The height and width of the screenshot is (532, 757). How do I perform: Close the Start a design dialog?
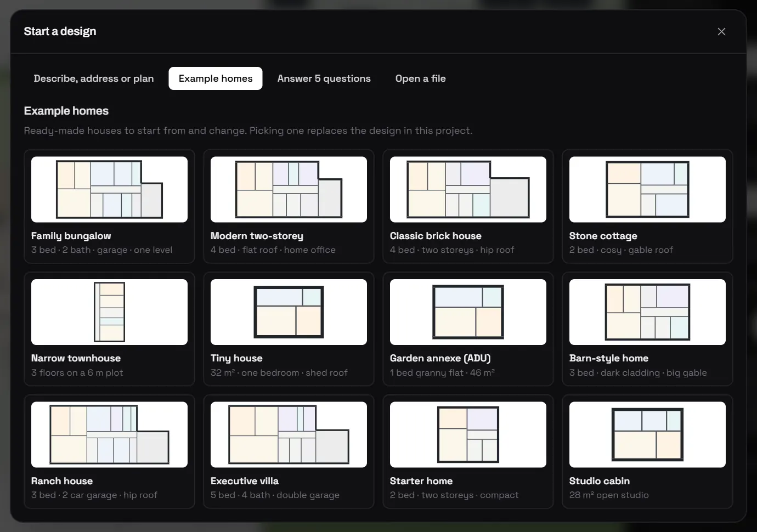[721, 32]
